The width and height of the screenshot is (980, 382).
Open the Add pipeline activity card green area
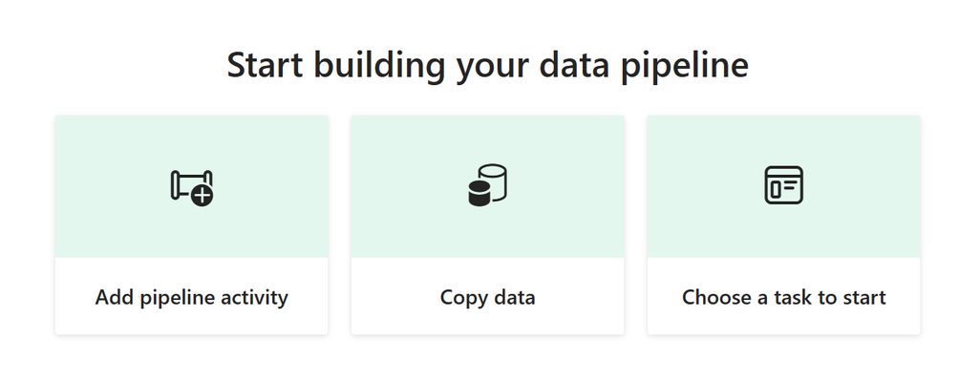coord(191,186)
